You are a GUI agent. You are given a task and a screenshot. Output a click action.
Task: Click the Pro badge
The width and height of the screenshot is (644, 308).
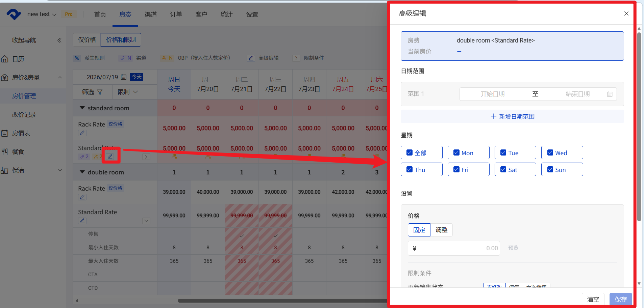pyautogui.click(x=69, y=14)
